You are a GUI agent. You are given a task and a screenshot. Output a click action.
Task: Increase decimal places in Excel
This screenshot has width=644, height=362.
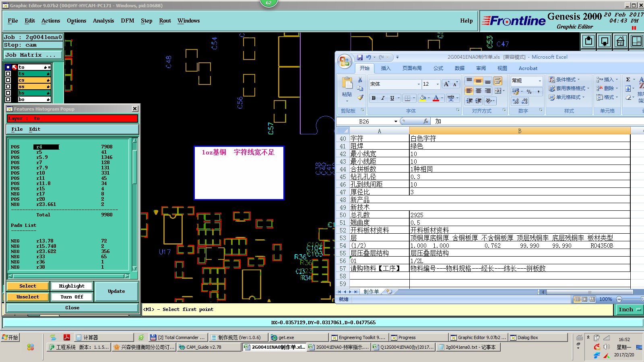(x=516, y=101)
